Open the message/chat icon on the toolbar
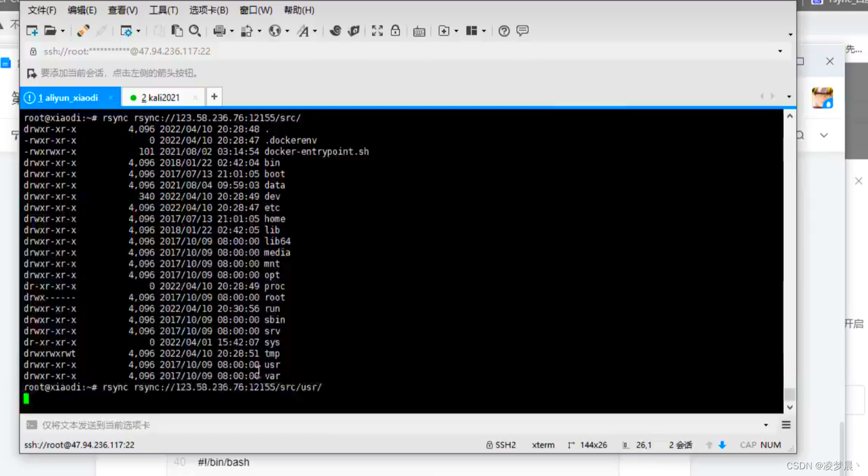The image size is (868, 476). [x=522, y=31]
